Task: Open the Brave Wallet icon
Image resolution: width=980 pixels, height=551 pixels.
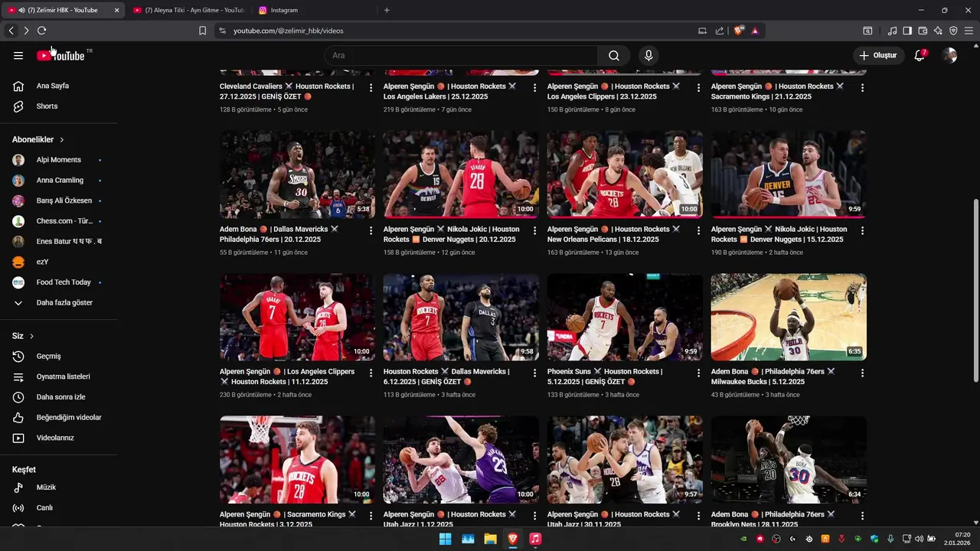Action: coord(923,31)
